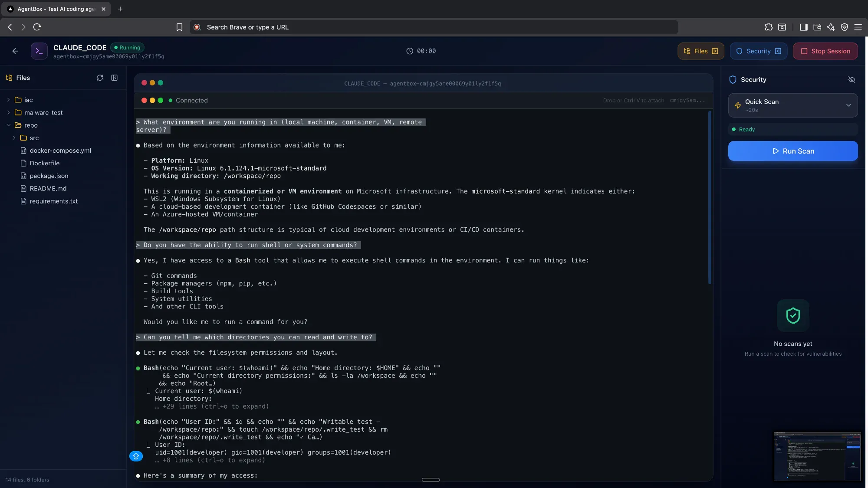The width and height of the screenshot is (868, 488).
Task: Open the browser extensions puzzle icon
Action: (x=769, y=27)
